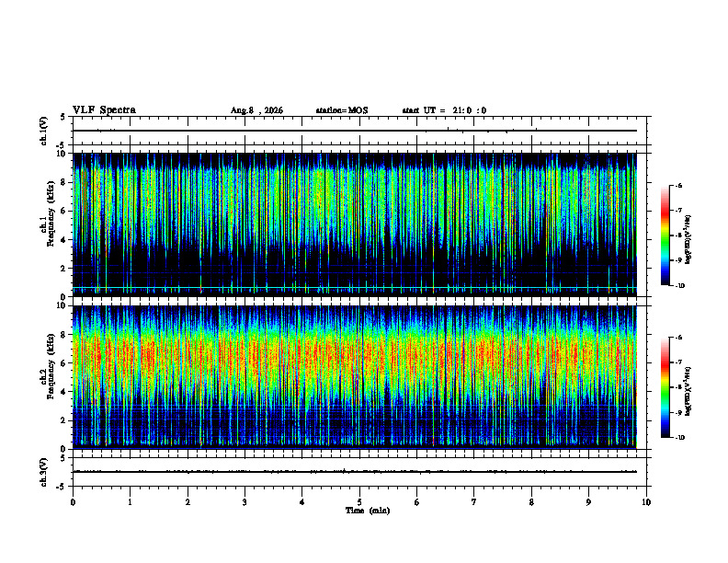Click the "Time (min)" x-axis label
728x563 pixels.
(368, 511)
